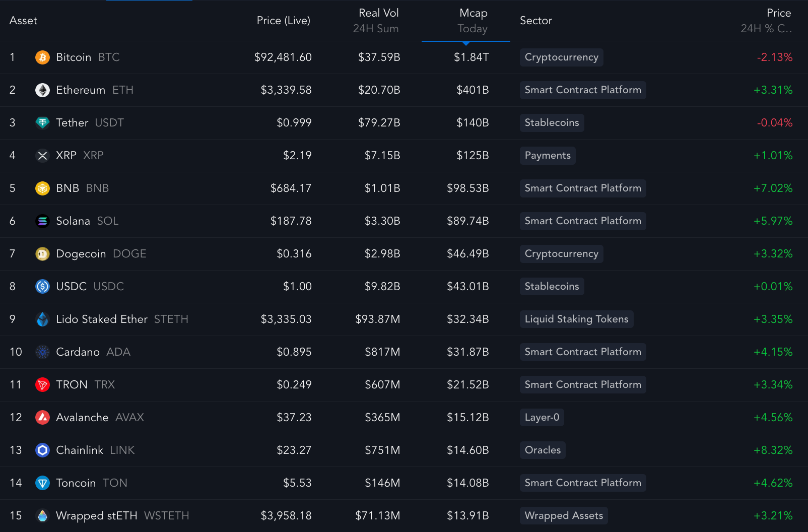Sort by Real Vol 24H Sum header
The image size is (808, 532).
(x=376, y=21)
